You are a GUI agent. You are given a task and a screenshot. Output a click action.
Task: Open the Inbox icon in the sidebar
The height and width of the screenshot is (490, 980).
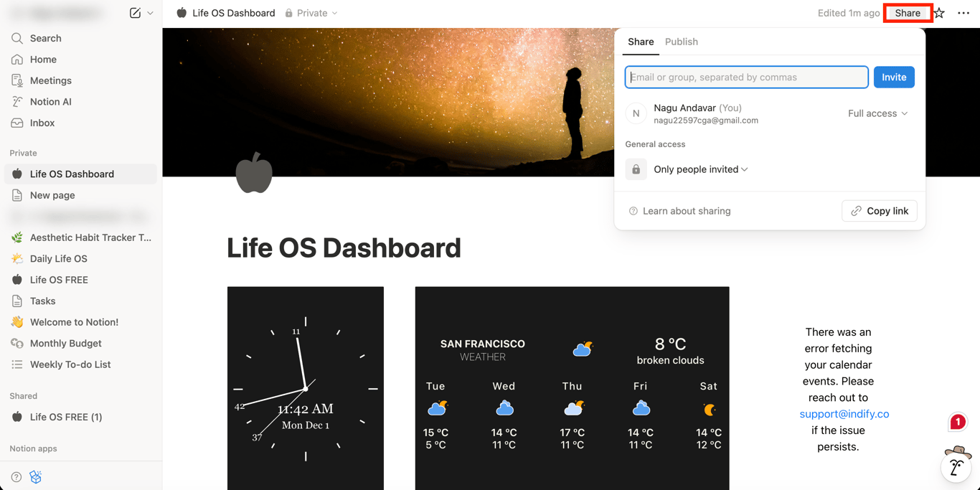(x=17, y=123)
